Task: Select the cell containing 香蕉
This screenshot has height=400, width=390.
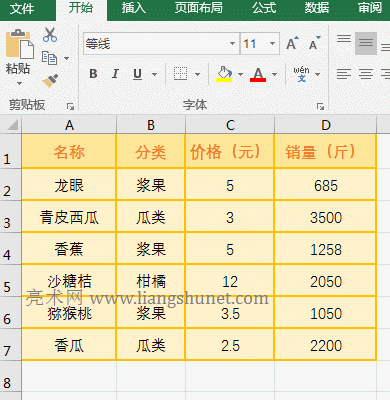Action: pyautogui.click(x=69, y=248)
